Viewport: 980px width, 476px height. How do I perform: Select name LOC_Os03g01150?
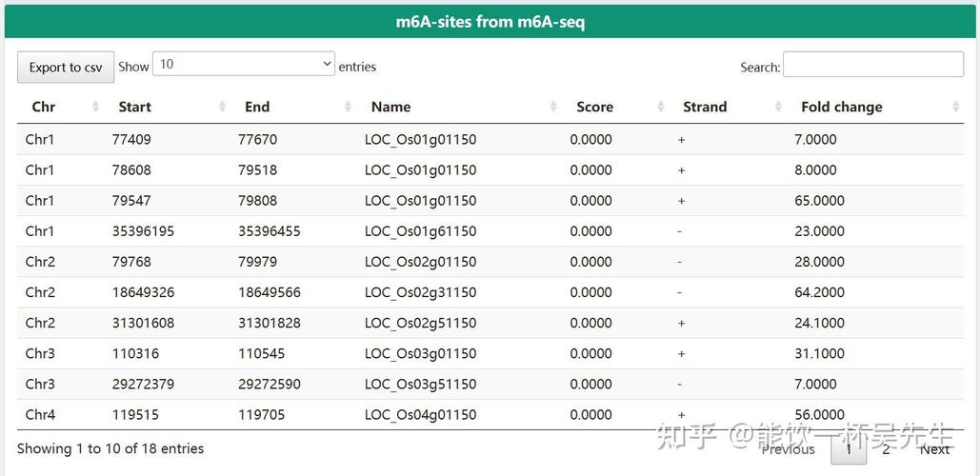coord(421,353)
